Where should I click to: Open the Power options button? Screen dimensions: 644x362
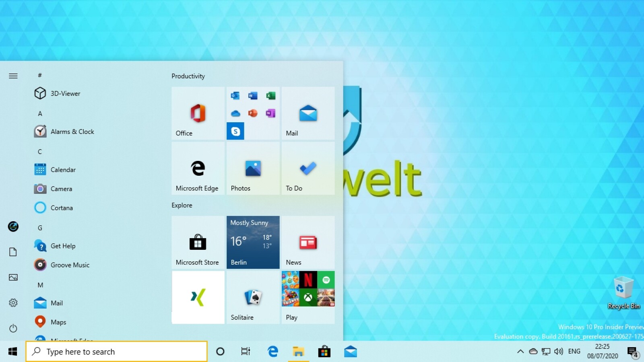tap(13, 328)
